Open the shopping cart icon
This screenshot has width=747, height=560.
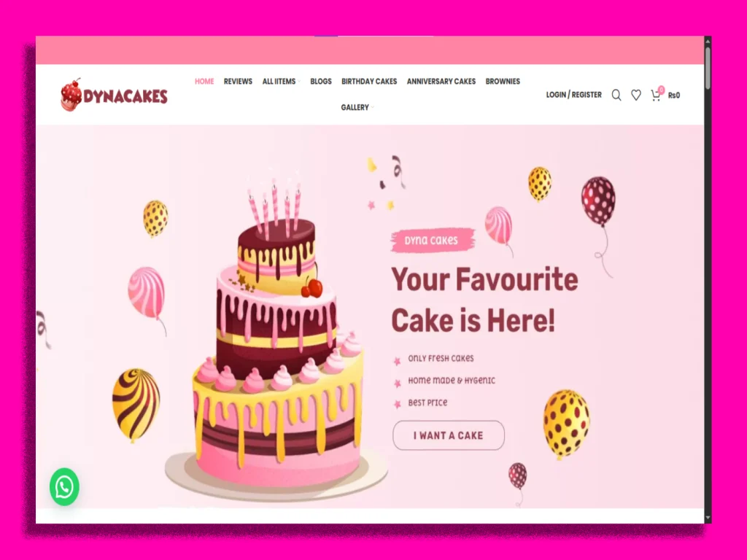(656, 96)
